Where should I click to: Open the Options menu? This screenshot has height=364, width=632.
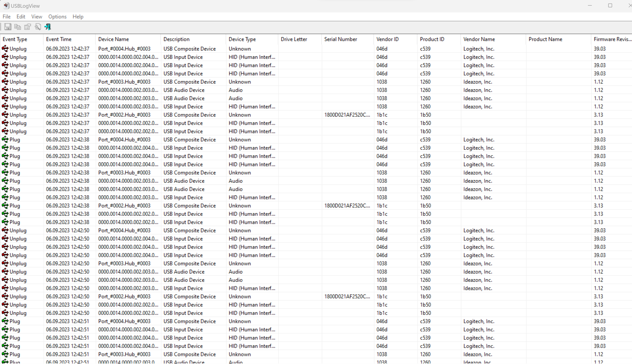pos(57,16)
